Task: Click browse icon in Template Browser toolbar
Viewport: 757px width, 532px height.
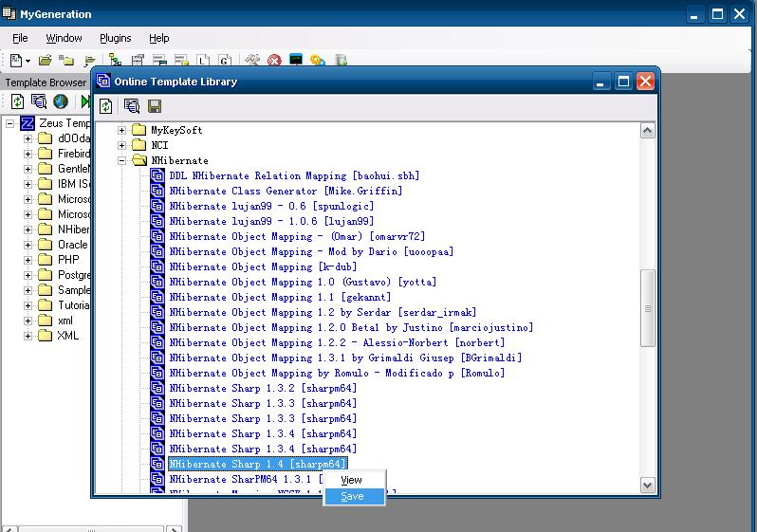Action: (x=39, y=101)
